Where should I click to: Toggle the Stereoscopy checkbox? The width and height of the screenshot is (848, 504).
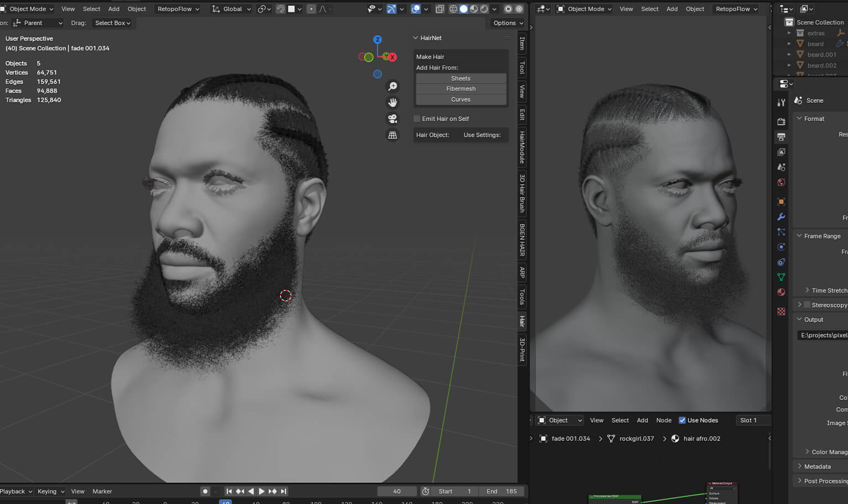(x=807, y=305)
